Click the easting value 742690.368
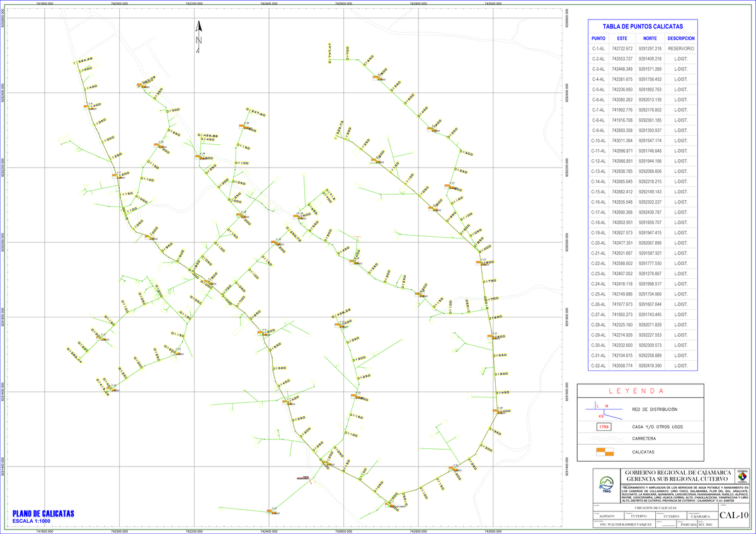756x534 pixels. click(x=622, y=212)
